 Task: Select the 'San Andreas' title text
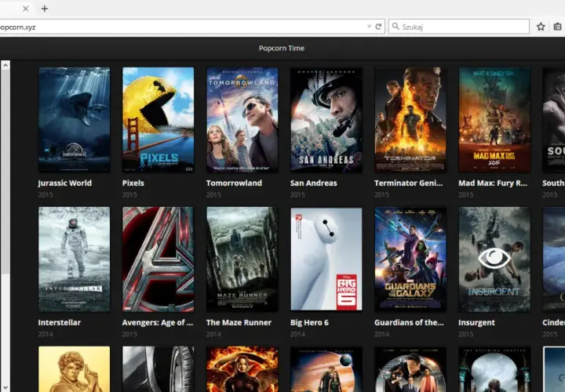(x=313, y=183)
